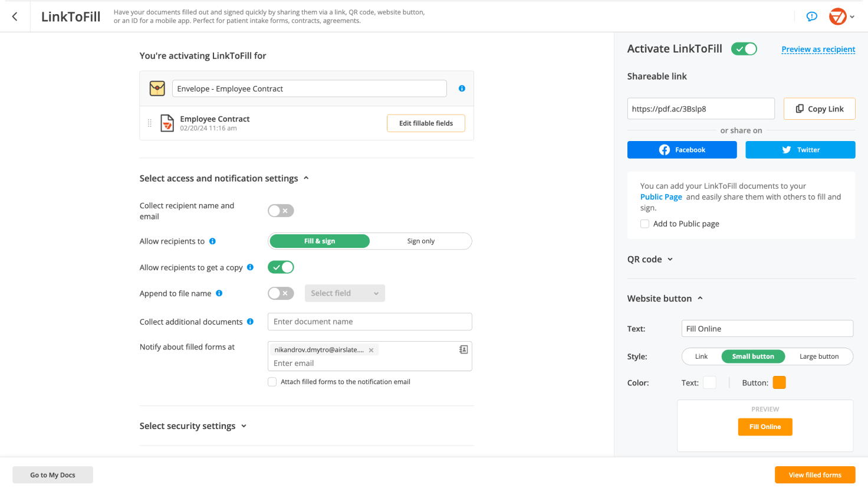This screenshot has height=491, width=868.
Task: Click info icon next to Append to file name
Action: (x=219, y=293)
